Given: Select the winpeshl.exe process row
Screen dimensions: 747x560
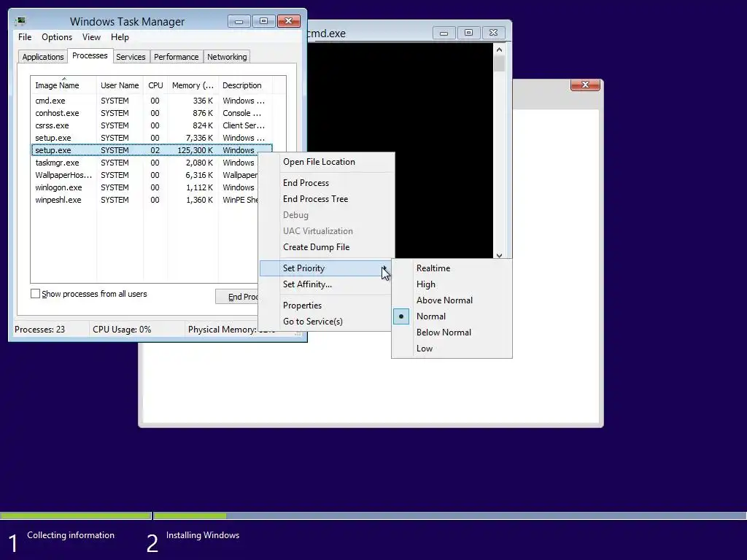Looking at the screenshot, I should click(x=145, y=200).
